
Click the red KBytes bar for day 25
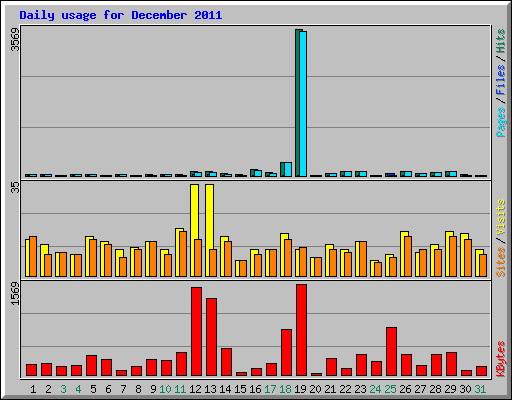point(391,352)
